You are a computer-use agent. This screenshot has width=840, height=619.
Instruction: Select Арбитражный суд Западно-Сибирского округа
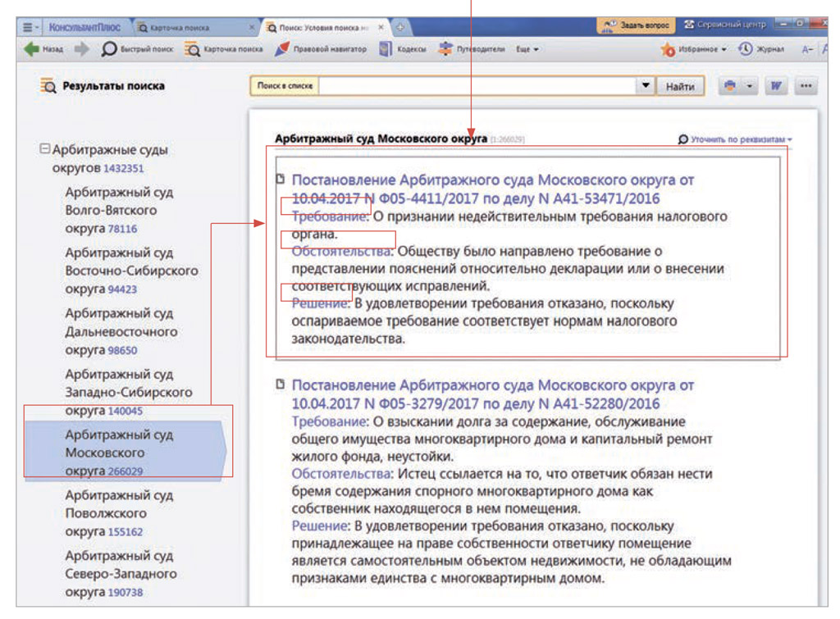click(129, 392)
